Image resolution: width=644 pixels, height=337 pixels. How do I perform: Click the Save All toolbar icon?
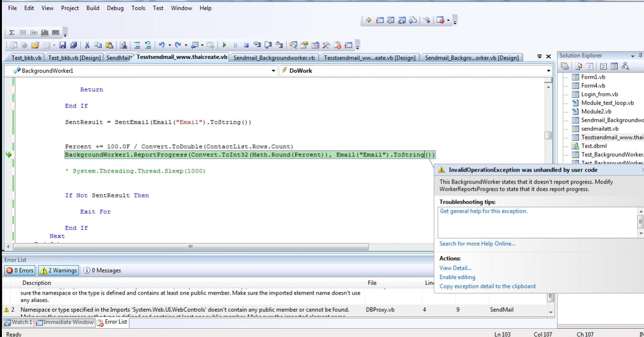pos(73,46)
